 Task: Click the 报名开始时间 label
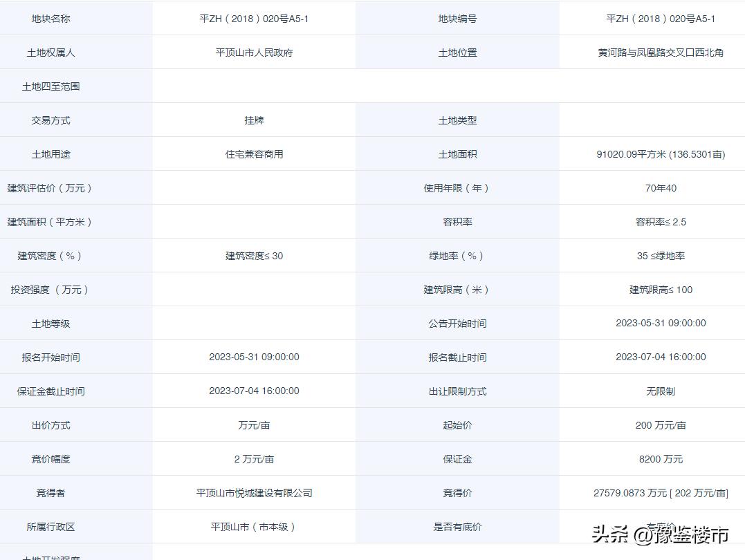[x=50, y=357]
